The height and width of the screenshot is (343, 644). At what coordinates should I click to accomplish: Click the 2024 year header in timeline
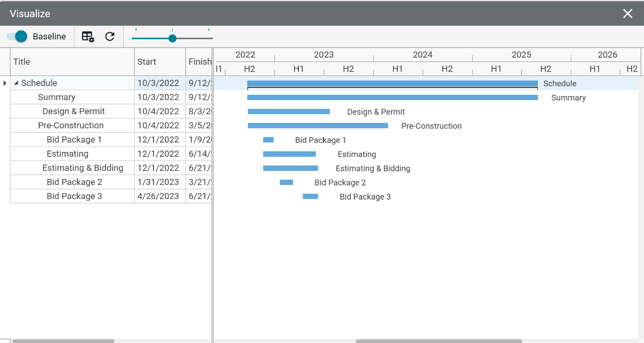pos(422,55)
